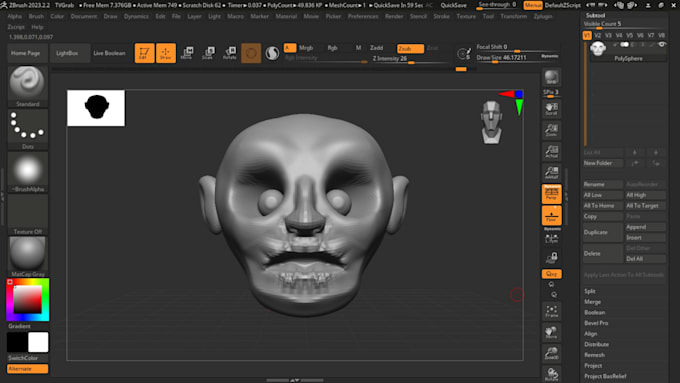Toggle PolySphere subtool visibility eye

click(662, 45)
